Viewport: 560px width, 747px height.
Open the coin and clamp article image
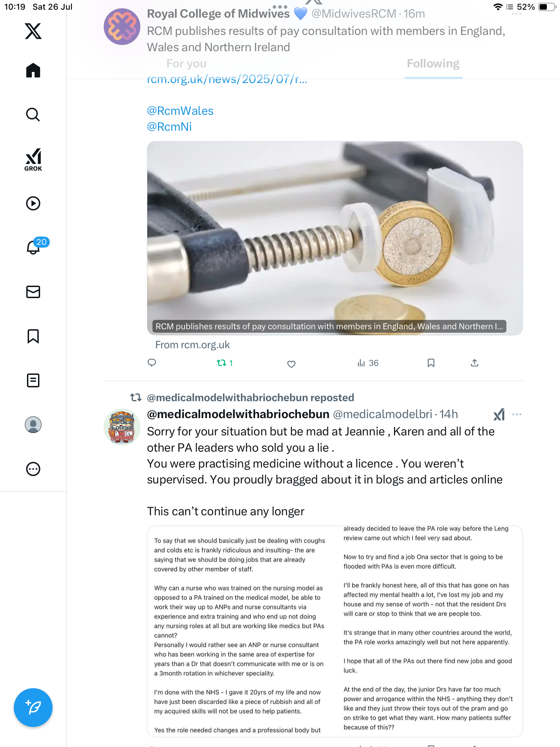pyautogui.click(x=335, y=238)
